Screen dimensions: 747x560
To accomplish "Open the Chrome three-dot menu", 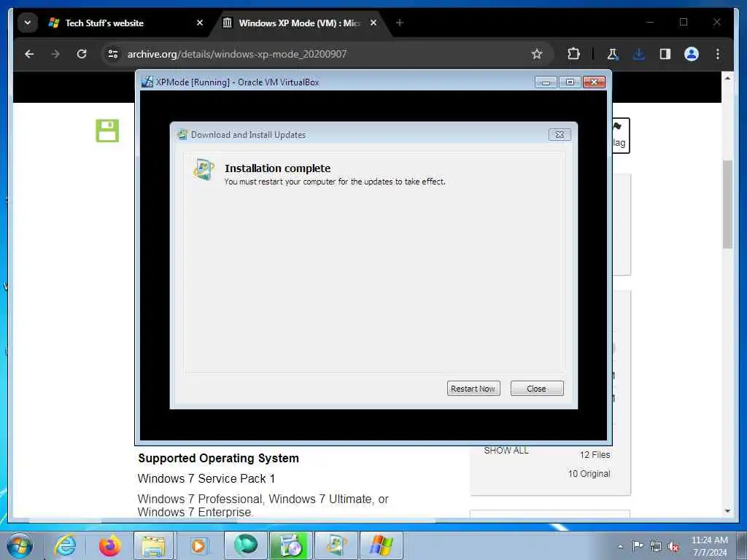I will (718, 54).
